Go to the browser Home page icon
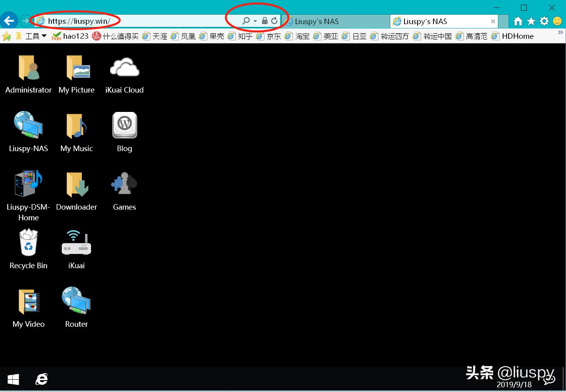 (x=518, y=21)
